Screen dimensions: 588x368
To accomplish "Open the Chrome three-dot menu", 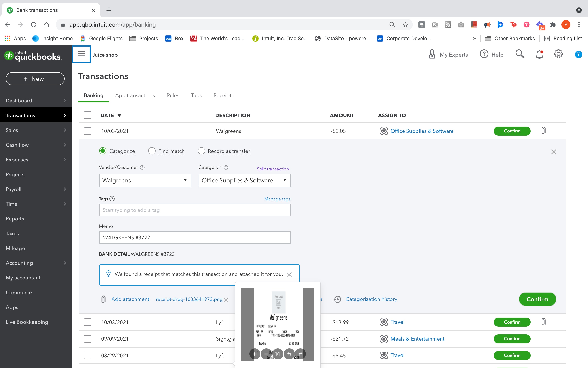I will (x=579, y=25).
